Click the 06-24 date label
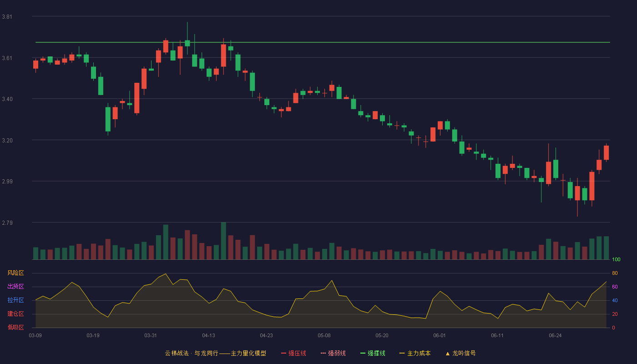637x364 pixels. [555, 335]
